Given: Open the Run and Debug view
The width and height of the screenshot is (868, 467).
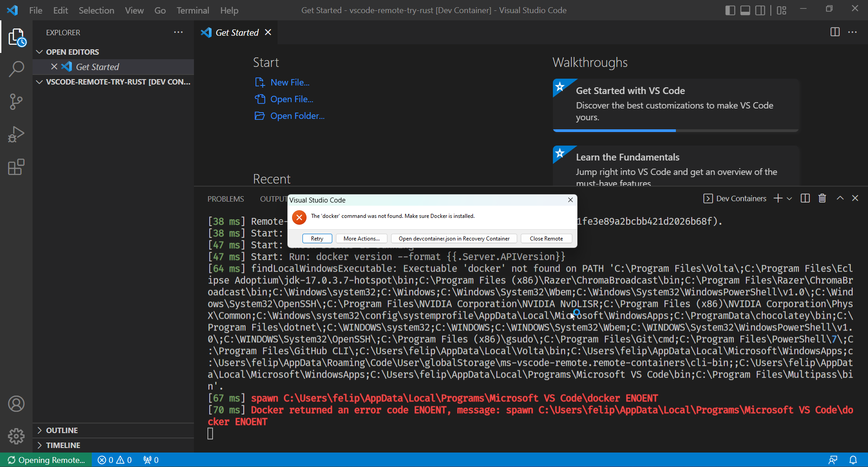Looking at the screenshot, I should click(x=16, y=134).
